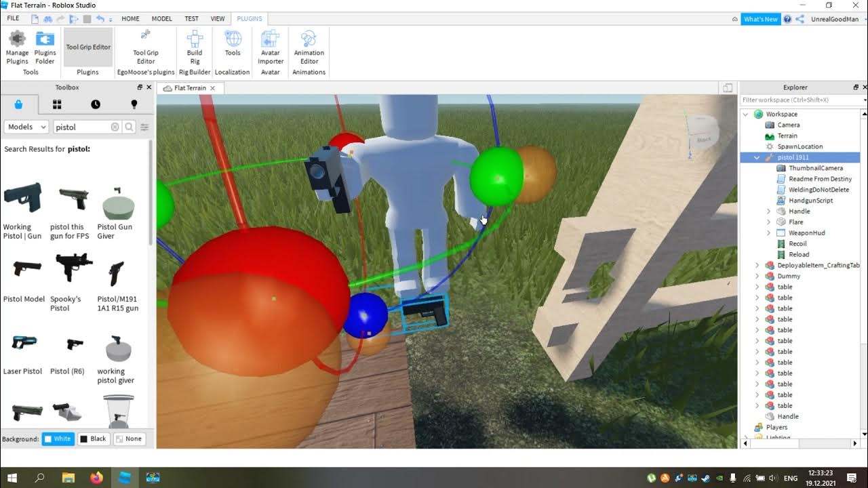Click the undo arrow in quick access bar
This screenshot has height=488, width=868.
[x=100, y=19]
